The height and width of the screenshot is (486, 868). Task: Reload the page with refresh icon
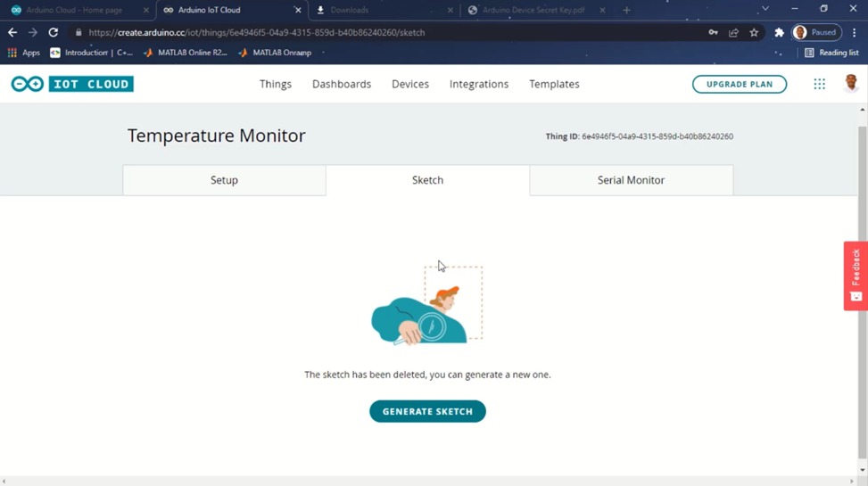(x=54, y=33)
